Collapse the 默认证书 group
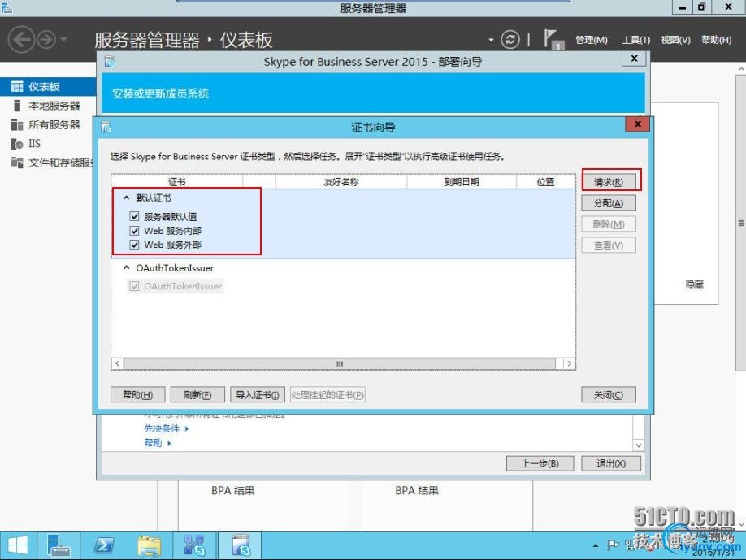The width and height of the screenshot is (746, 560). (x=127, y=198)
